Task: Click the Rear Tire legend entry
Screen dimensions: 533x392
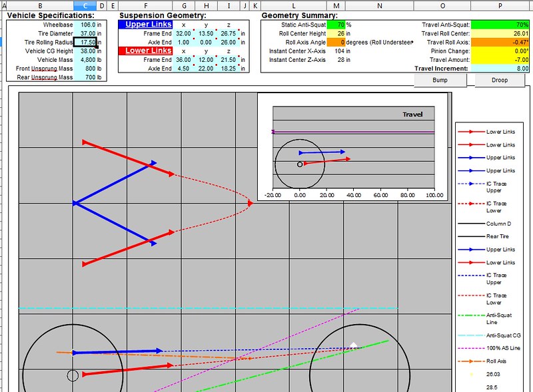Action: click(x=484, y=236)
